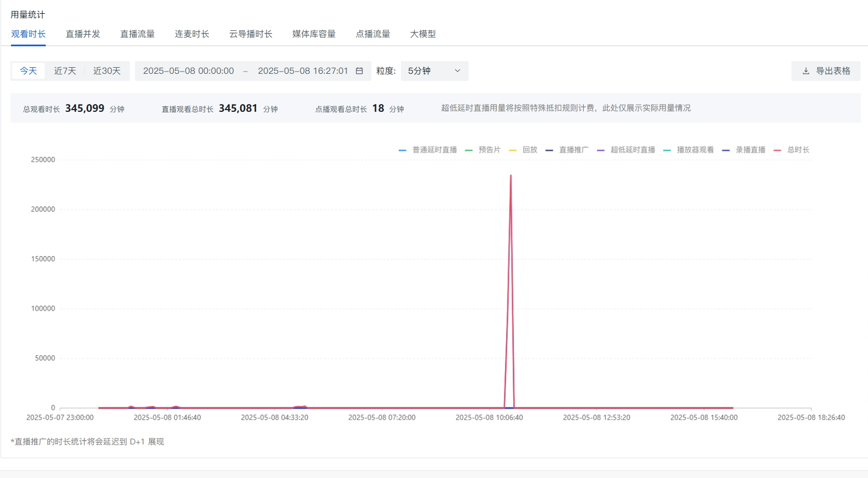Click the 用量统计 heading
The width and height of the screenshot is (868, 478).
(28, 15)
